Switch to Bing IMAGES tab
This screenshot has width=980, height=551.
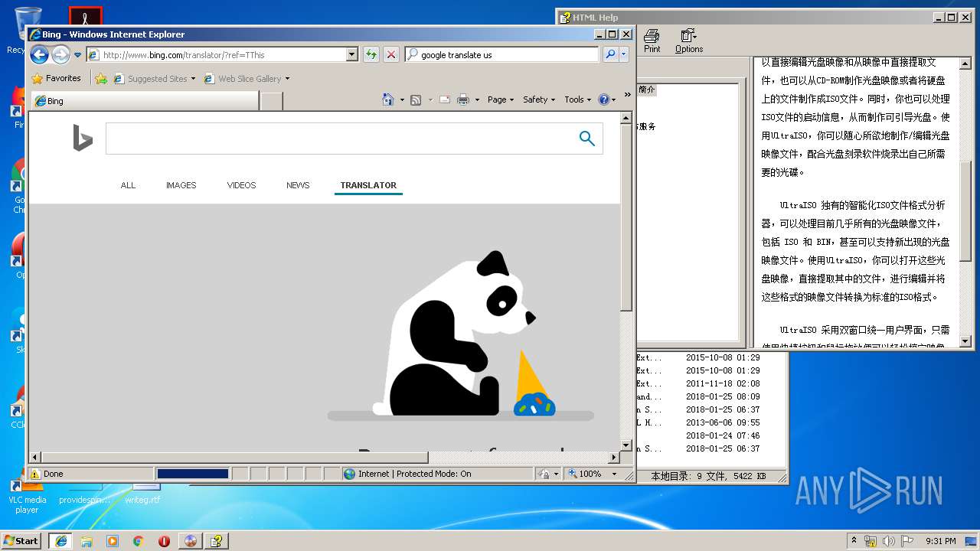(x=181, y=185)
